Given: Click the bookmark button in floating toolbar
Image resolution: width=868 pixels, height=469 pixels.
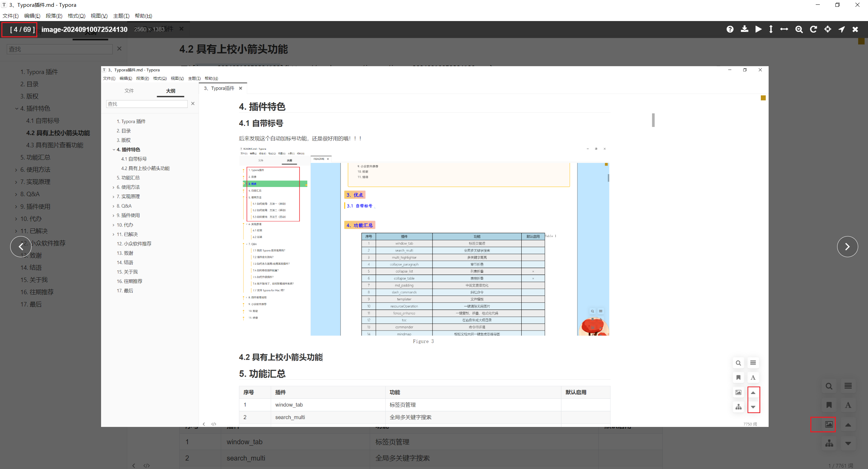Looking at the screenshot, I should click(829, 405).
